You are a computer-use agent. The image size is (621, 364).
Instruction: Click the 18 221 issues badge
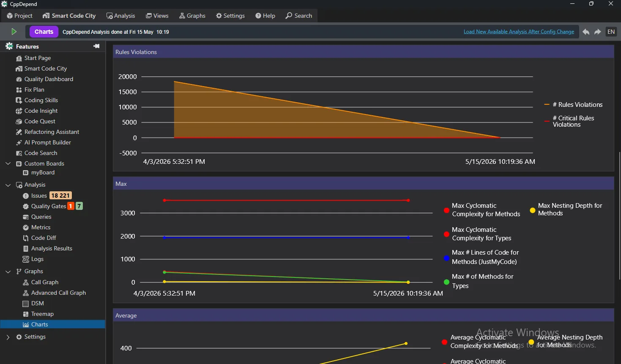point(60,196)
